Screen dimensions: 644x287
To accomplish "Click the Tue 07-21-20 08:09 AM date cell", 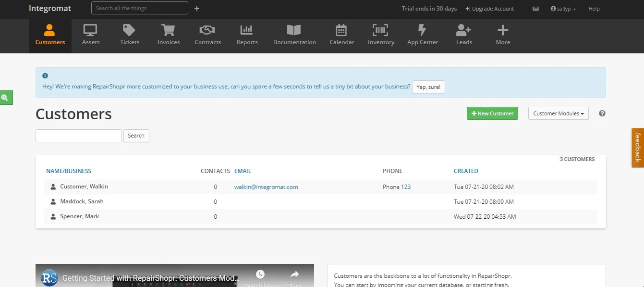I will click(484, 202).
